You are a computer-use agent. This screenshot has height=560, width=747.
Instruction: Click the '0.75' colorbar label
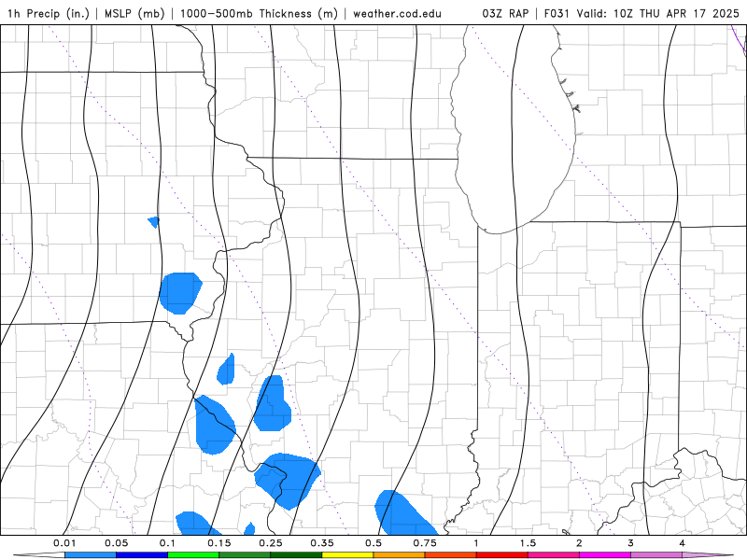click(x=425, y=543)
